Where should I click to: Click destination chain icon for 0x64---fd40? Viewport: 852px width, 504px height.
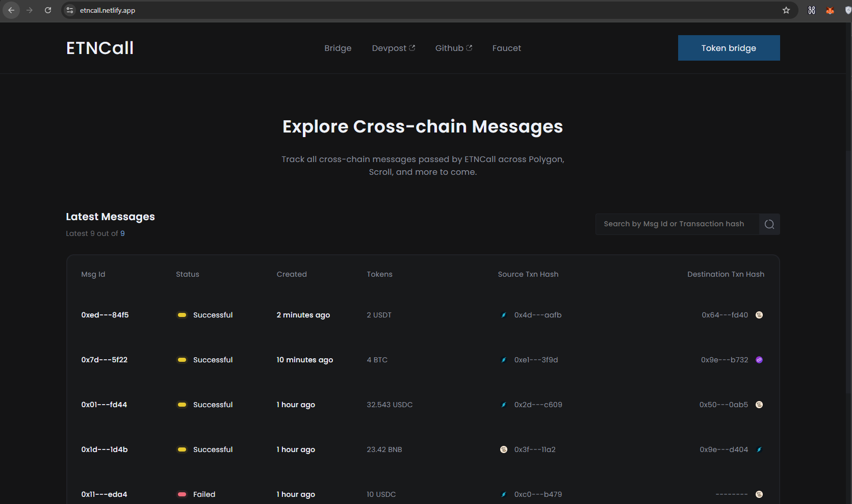[759, 315]
